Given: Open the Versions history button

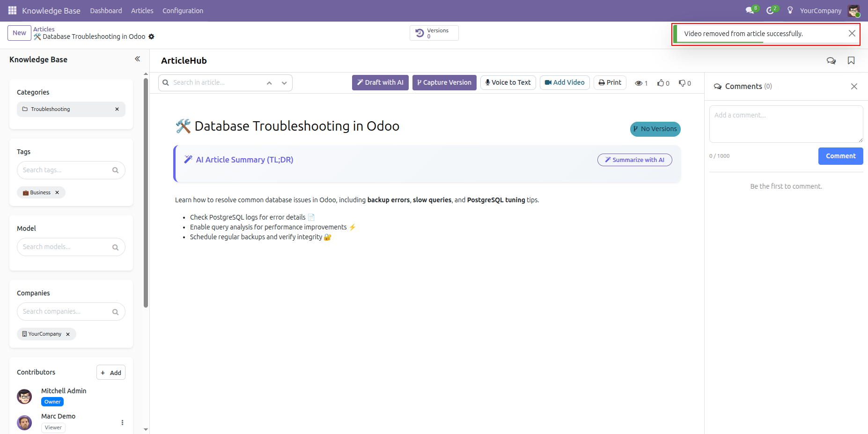Looking at the screenshot, I should (x=434, y=33).
